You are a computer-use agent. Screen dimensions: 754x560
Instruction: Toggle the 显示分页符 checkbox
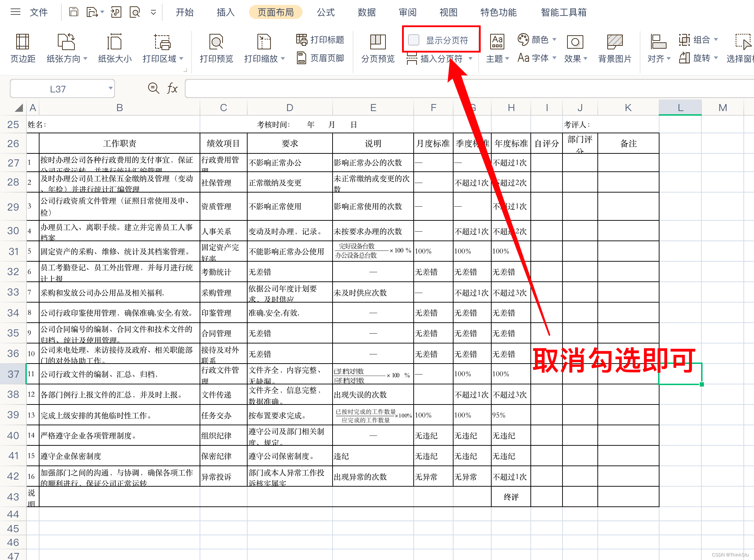coord(413,40)
